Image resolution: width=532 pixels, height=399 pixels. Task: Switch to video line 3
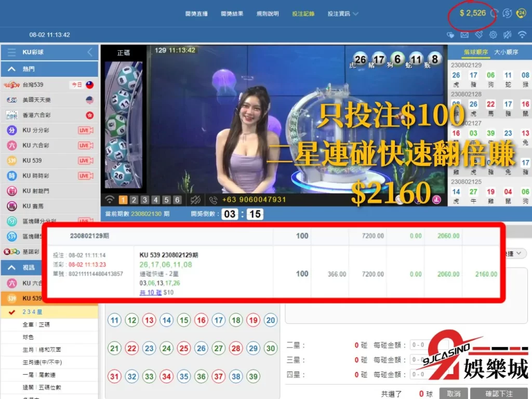tap(145, 200)
